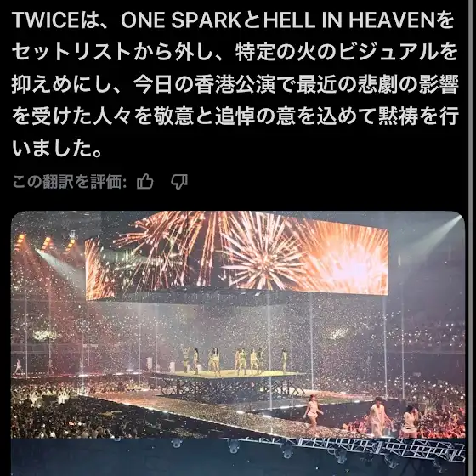Screen dimensions: 476x476
Task: Click the performer walking on the runway
Action: [x=313, y=413]
